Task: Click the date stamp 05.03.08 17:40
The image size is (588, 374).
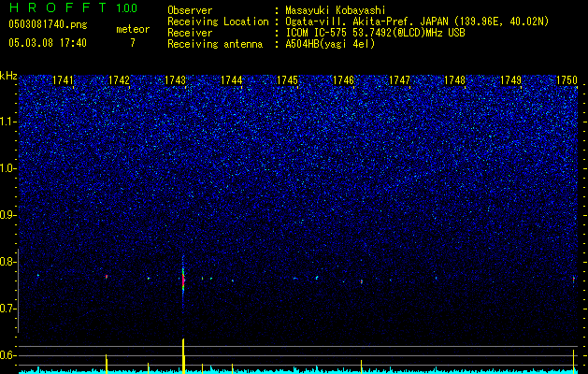Action: tap(48, 43)
